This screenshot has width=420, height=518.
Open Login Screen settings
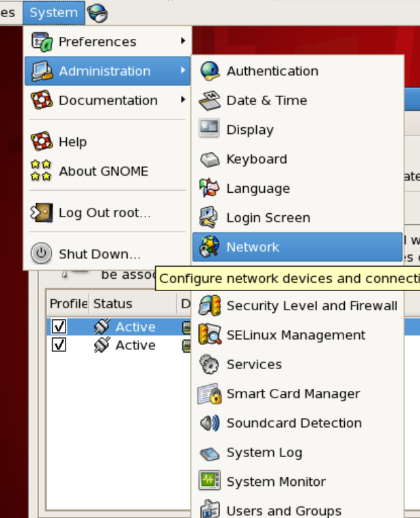tap(298, 217)
